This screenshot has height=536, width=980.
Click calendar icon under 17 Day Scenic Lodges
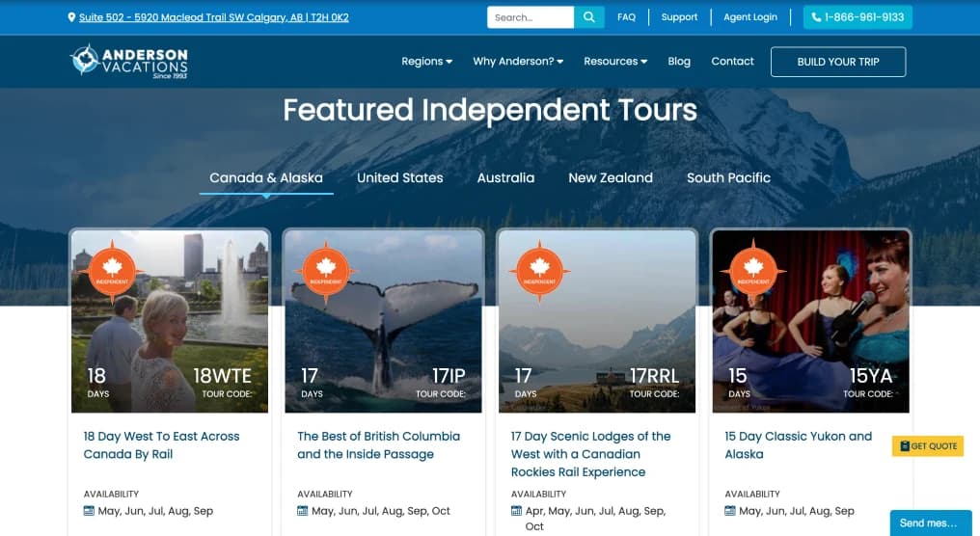point(516,510)
